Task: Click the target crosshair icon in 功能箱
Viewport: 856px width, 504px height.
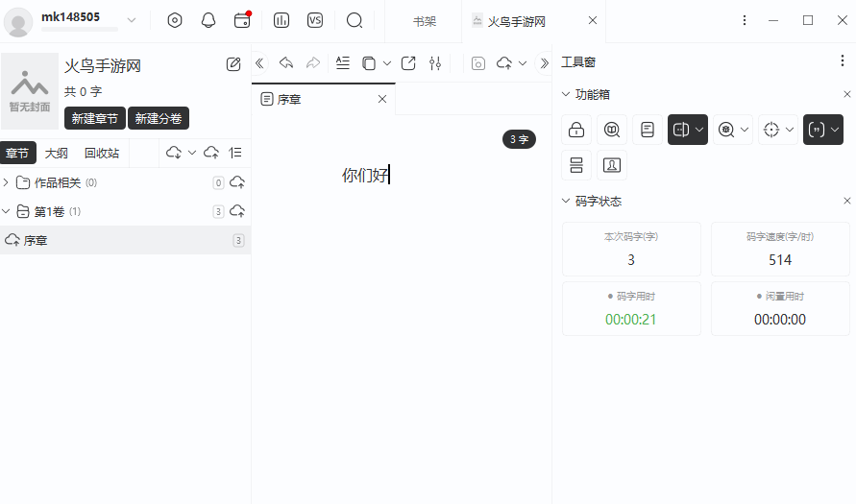Action: (771, 130)
